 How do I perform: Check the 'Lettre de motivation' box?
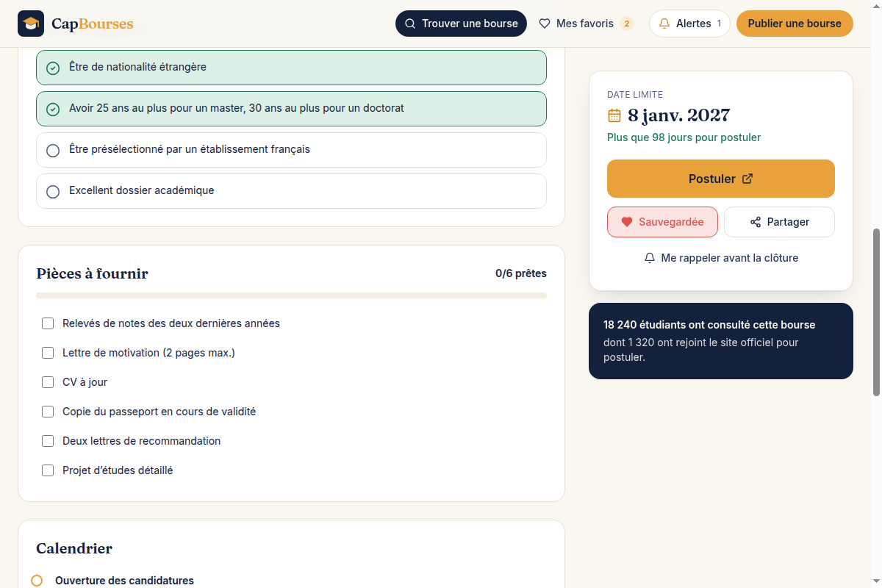point(48,353)
